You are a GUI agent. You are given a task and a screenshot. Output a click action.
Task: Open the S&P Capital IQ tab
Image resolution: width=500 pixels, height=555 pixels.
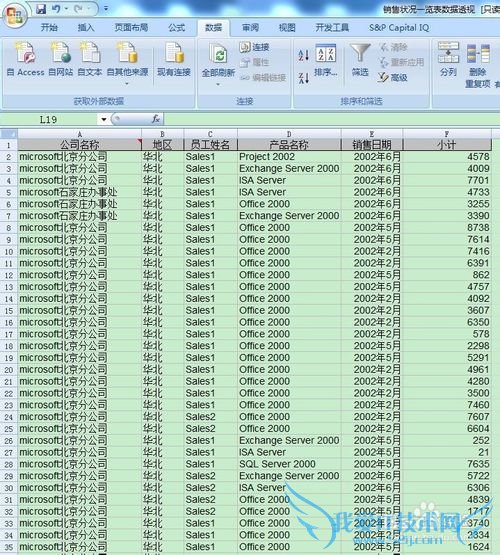click(x=399, y=28)
